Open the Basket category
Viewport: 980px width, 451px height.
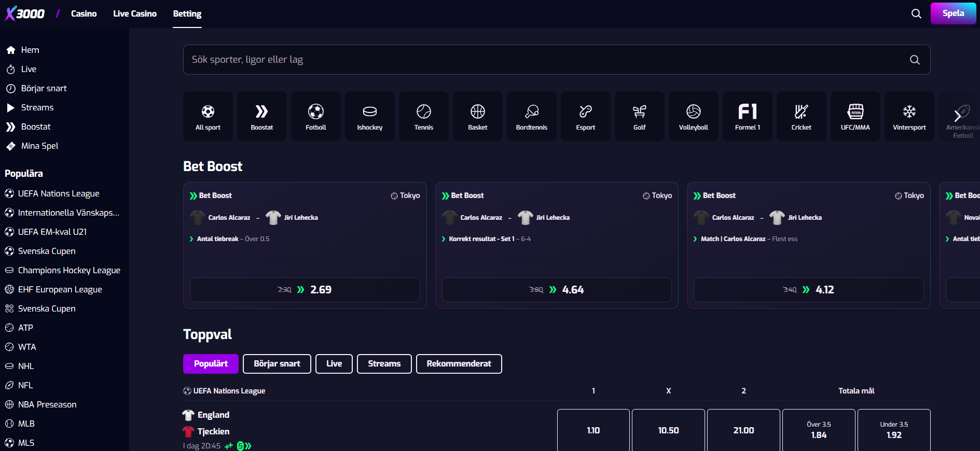coord(478,116)
